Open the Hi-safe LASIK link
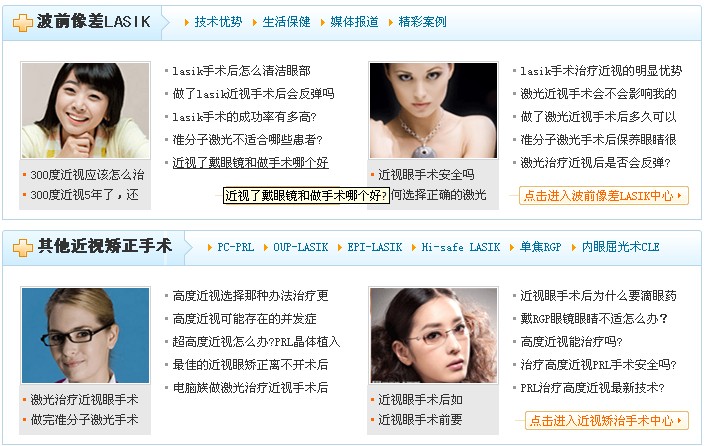 coord(461,247)
